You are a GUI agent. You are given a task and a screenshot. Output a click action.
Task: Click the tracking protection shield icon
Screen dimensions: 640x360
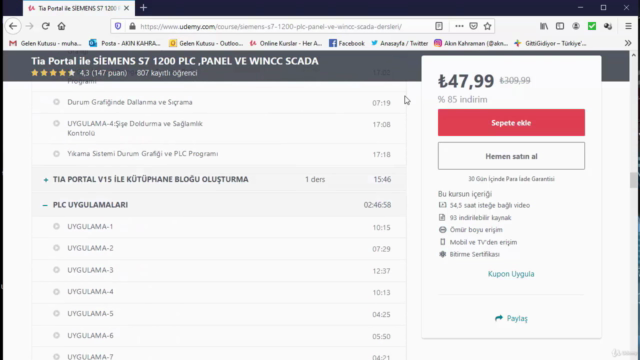pyautogui.click(x=118, y=26)
